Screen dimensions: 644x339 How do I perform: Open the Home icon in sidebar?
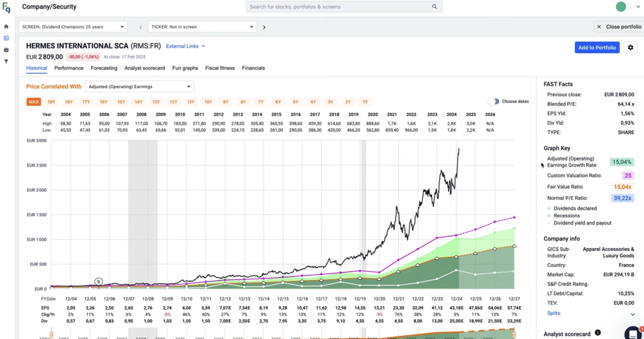click(6, 26)
